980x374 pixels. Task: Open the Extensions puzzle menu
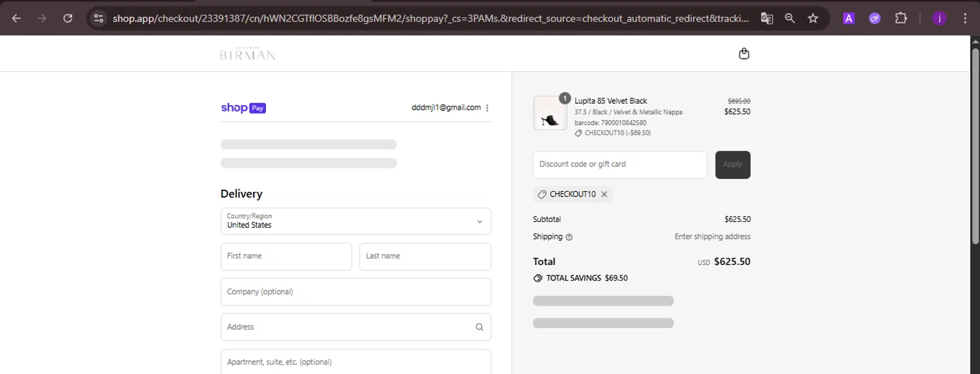coord(901,18)
